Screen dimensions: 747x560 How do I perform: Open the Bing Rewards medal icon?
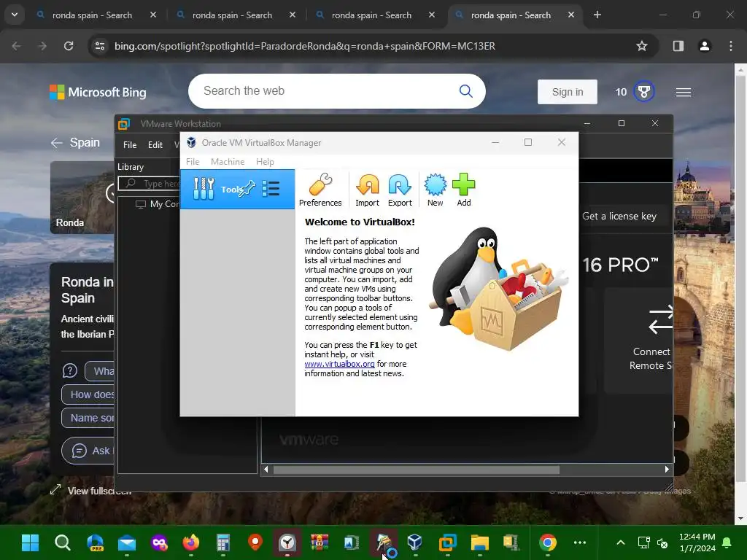pos(643,91)
